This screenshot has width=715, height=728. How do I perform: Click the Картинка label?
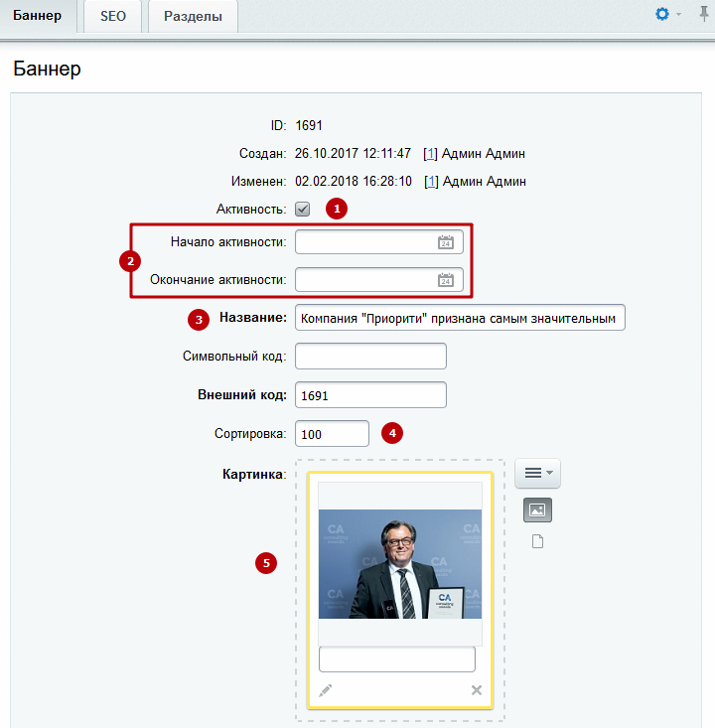pos(254,474)
